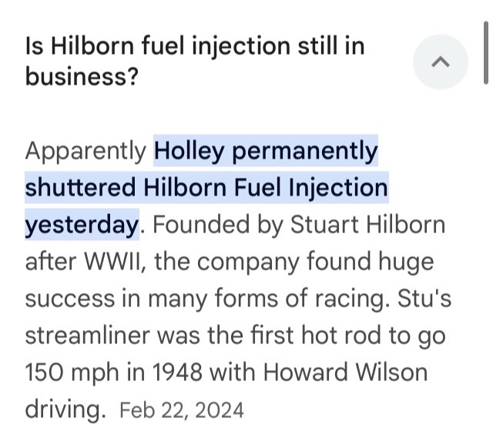This screenshot has height=448, width=493.
Task: Click the name 'Stuart Hilborn' in the text
Action: coord(367,224)
